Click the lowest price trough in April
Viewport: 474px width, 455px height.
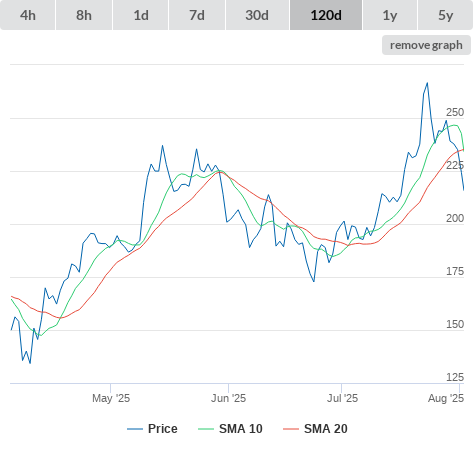coord(30,363)
